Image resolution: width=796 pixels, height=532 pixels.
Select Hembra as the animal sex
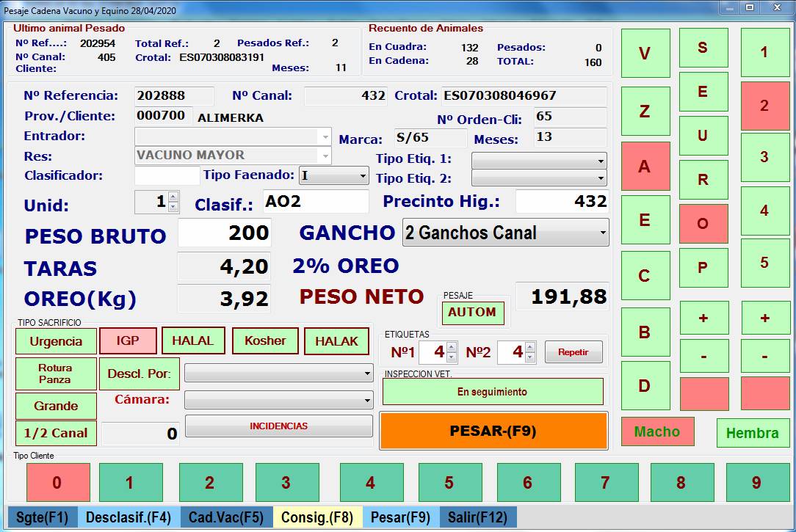point(752,433)
